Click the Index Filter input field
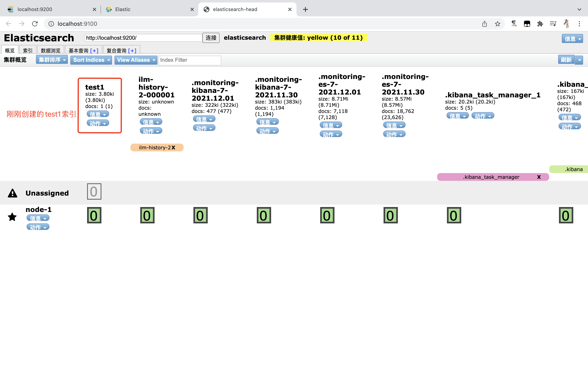The width and height of the screenshot is (588, 367). (x=190, y=60)
